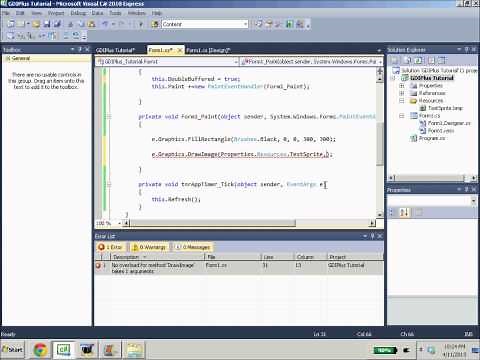Sort by File column header
This screenshot has width=480, height=360.
coord(232,257)
